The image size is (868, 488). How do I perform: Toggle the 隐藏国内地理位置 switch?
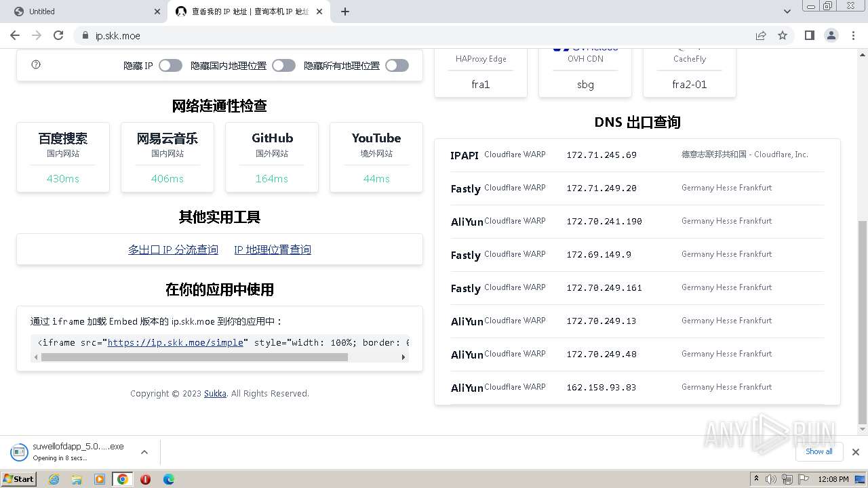point(283,65)
